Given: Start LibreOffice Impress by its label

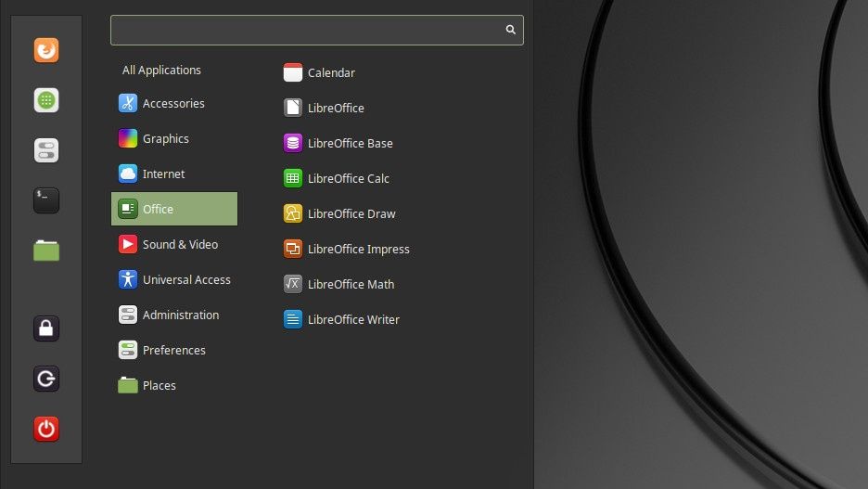Looking at the screenshot, I should pyautogui.click(x=358, y=250).
